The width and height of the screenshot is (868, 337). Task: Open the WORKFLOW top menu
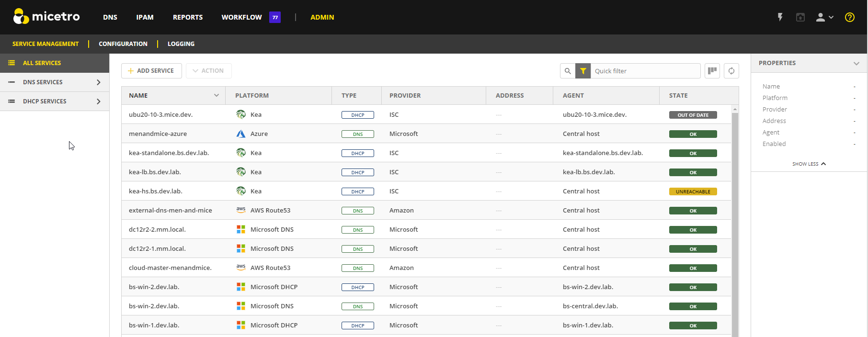point(241,17)
